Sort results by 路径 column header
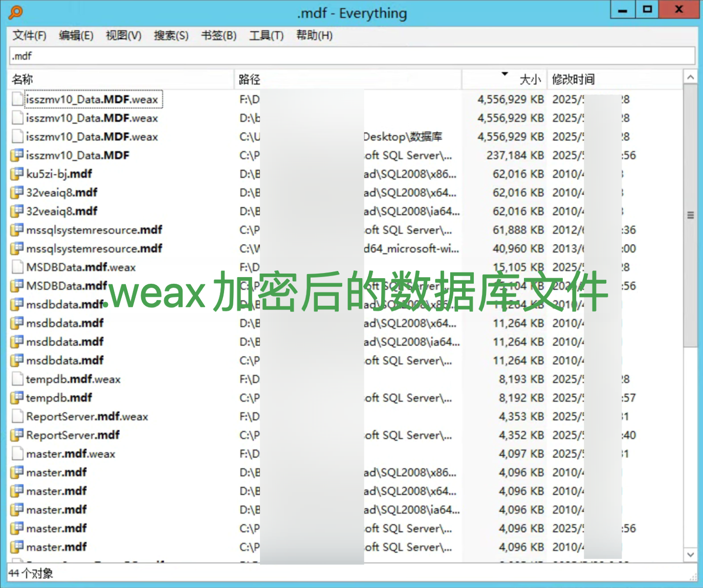 pyautogui.click(x=348, y=79)
